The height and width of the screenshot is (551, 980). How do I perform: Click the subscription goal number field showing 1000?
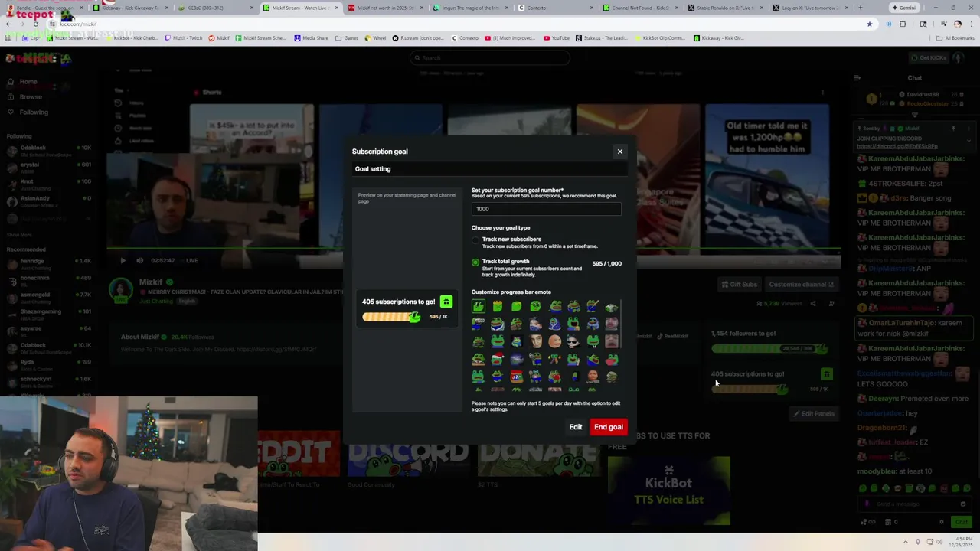point(546,209)
